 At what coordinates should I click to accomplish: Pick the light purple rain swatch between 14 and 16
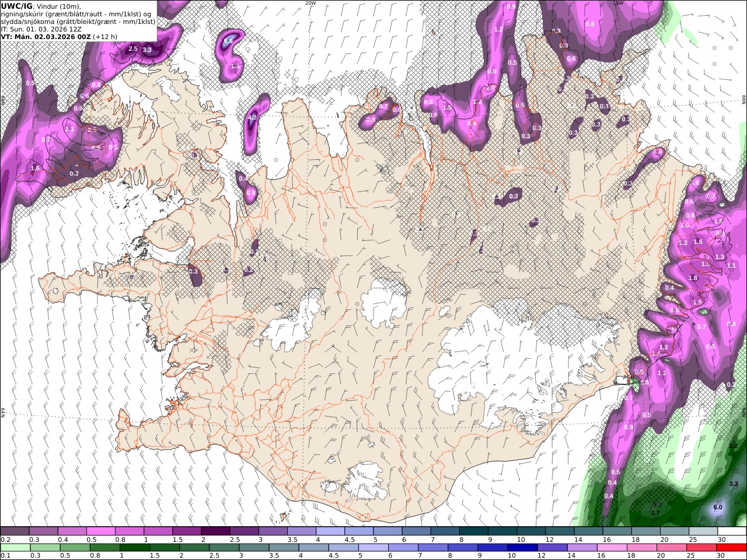581,547
